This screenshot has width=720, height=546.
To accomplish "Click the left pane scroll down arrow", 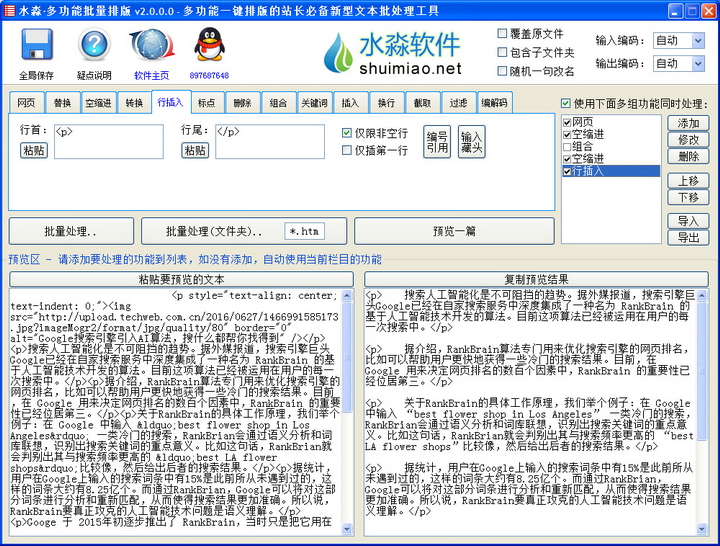I will 347,529.
